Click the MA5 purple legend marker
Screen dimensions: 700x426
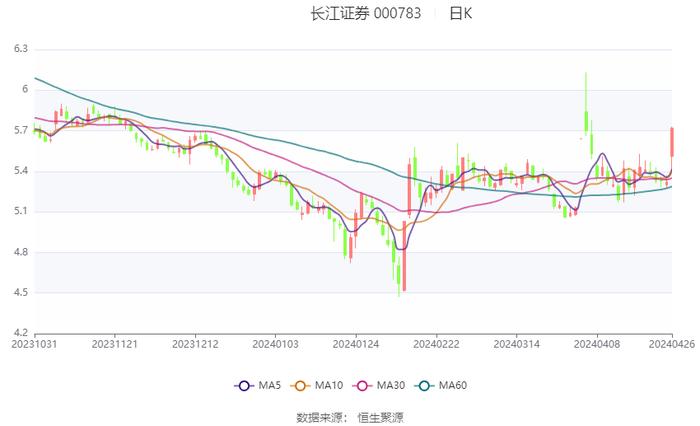click(243, 385)
